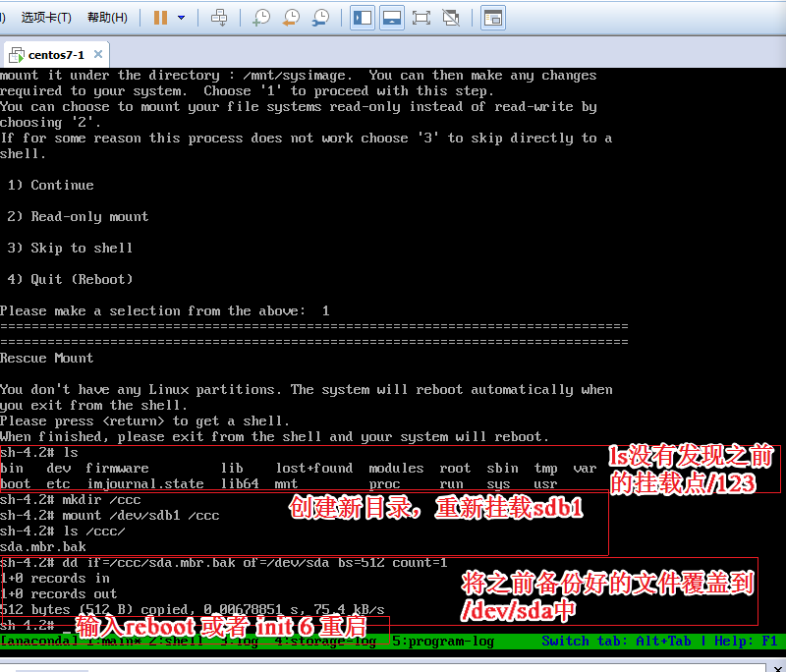The width and height of the screenshot is (786, 672).
Task: Switch to the centos7-1 tab
Action: point(56,55)
